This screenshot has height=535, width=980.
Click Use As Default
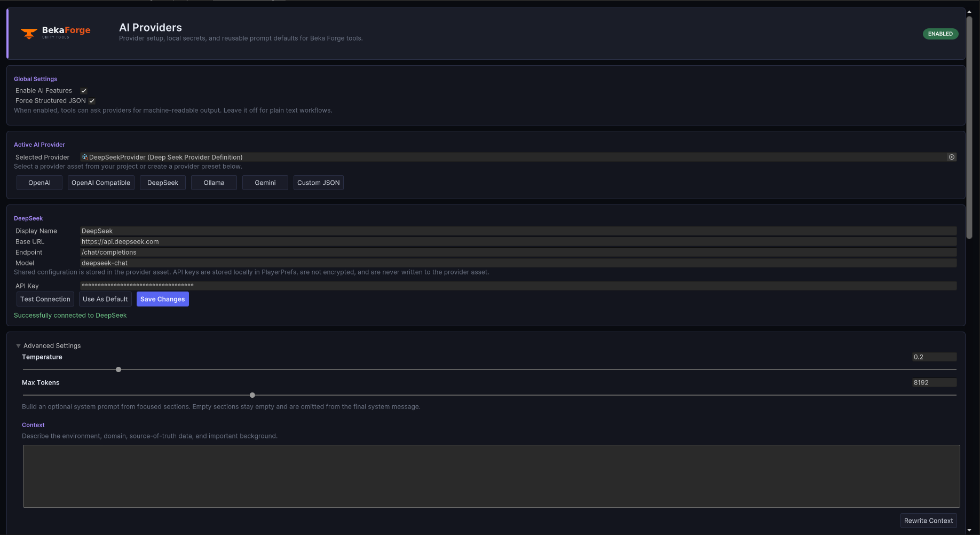(x=105, y=299)
